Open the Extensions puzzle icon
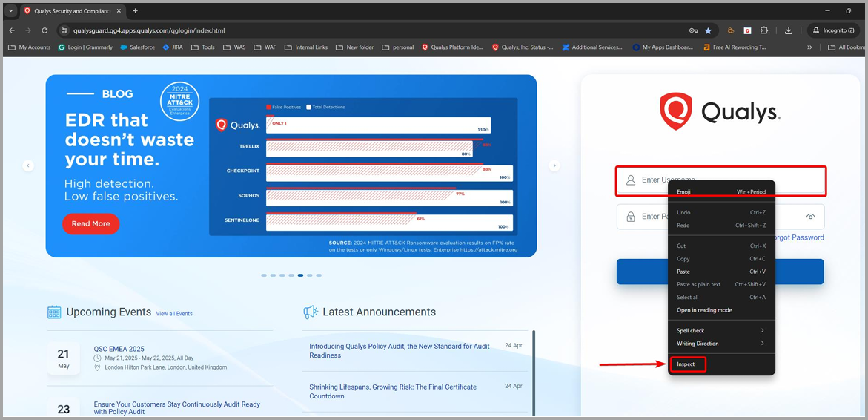 (x=764, y=30)
